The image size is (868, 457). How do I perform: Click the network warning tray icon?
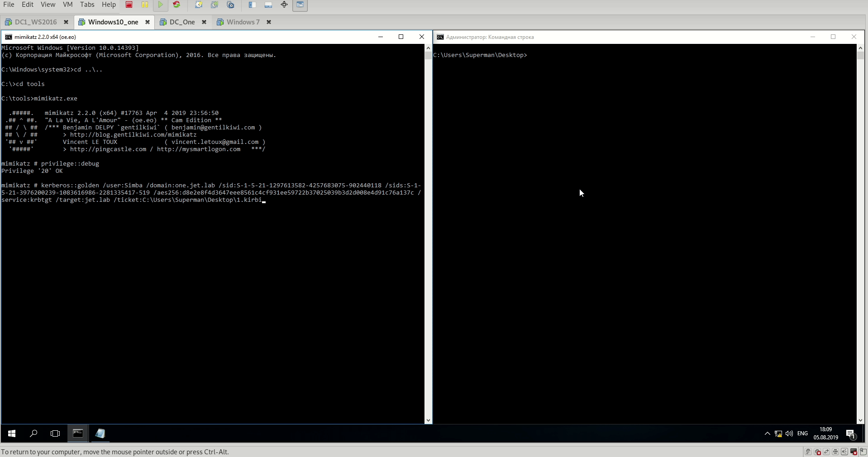778,433
